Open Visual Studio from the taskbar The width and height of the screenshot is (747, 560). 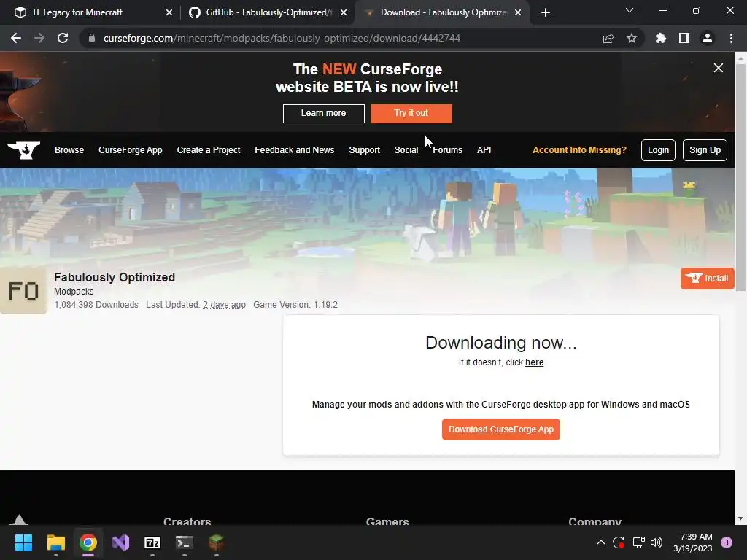[120, 542]
